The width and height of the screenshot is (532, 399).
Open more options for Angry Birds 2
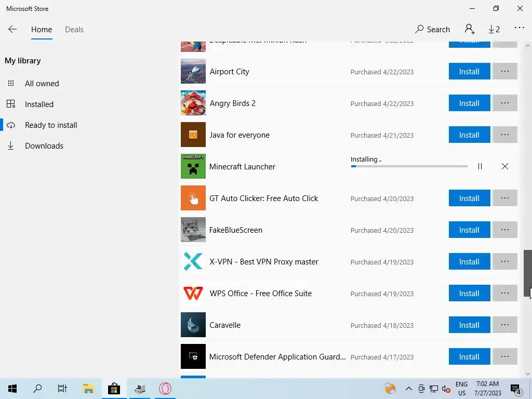505,103
